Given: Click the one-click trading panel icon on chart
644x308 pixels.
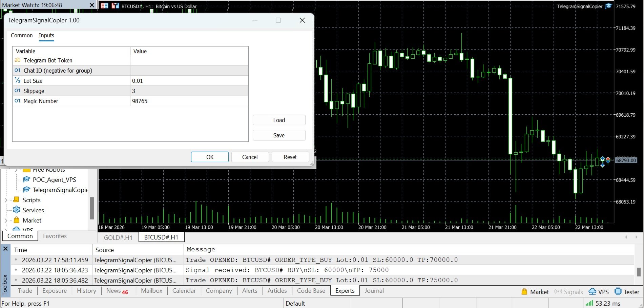Looking at the screenshot, I should [x=115, y=6].
